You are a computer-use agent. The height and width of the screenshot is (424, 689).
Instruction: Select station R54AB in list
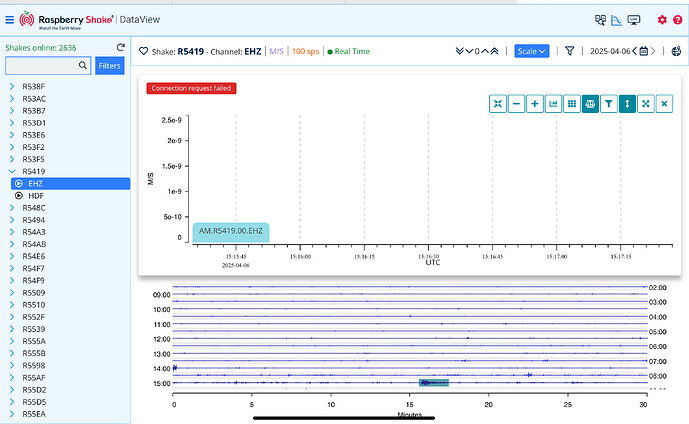coord(34,244)
